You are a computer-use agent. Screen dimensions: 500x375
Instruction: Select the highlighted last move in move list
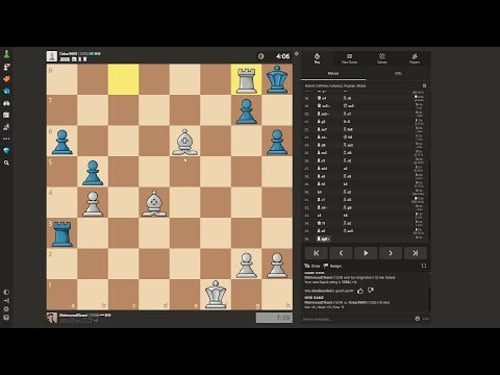point(323,239)
